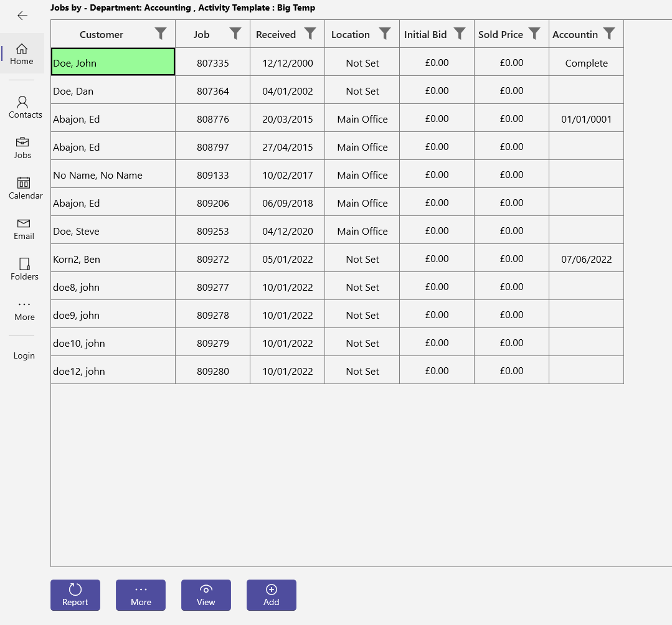This screenshot has height=625, width=672.
Task: Click received date 06/09/2018
Action: (288, 204)
